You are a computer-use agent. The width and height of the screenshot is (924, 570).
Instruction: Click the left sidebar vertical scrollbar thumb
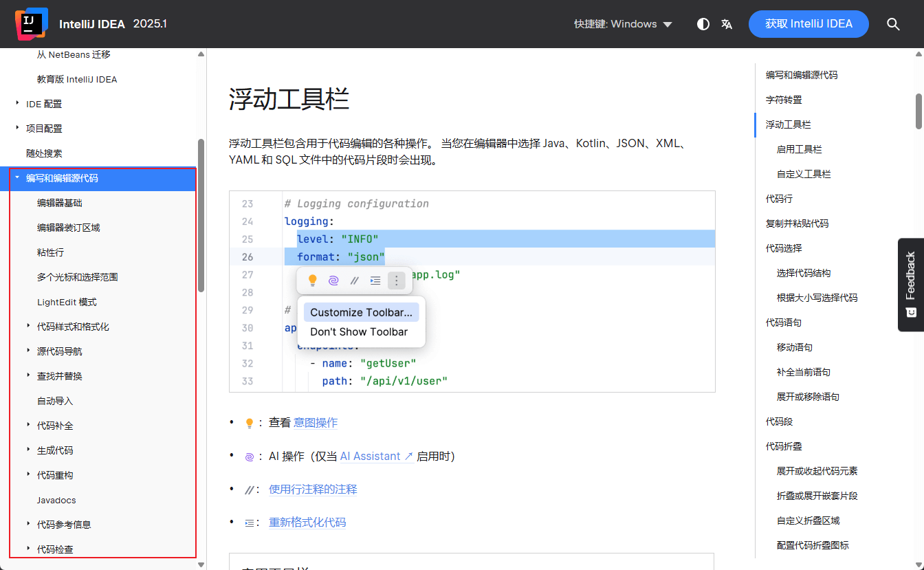201,215
